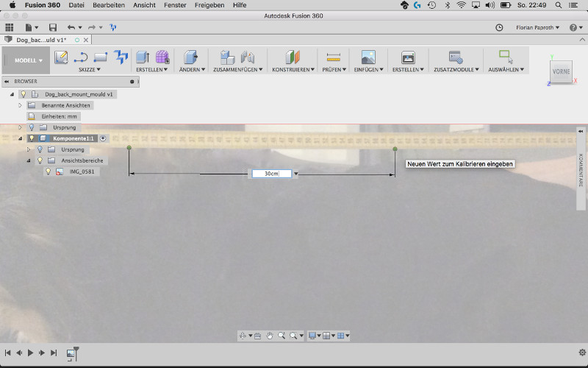Toggle visibility lightbulb for Ansichtsbereiche folder

[x=40, y=160]
